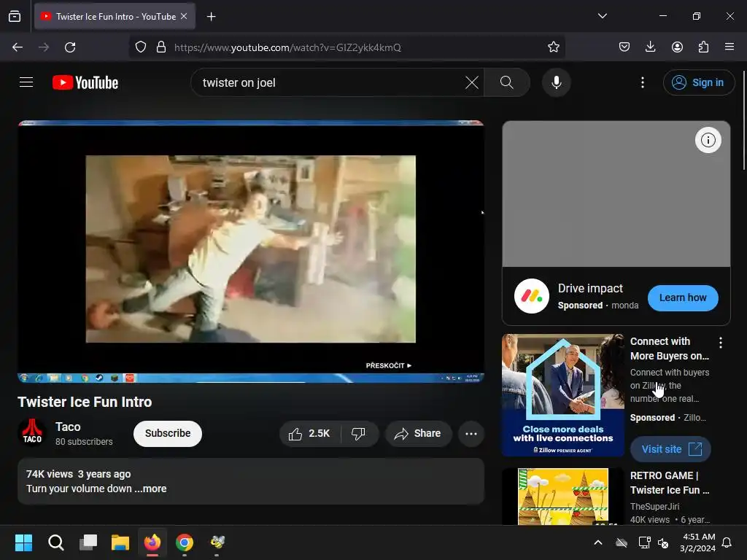Open the Zillow sponsored ad thumbnail
This screenshot has height=560, width=747.
coord(563,395)
